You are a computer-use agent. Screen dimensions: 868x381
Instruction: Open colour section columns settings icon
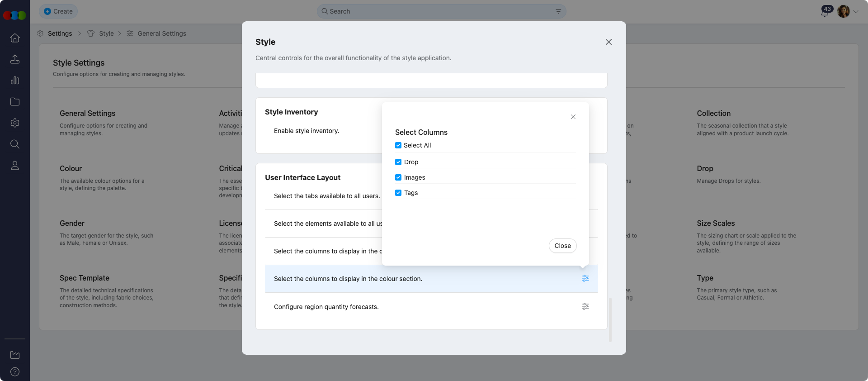(x=585, y=278)
